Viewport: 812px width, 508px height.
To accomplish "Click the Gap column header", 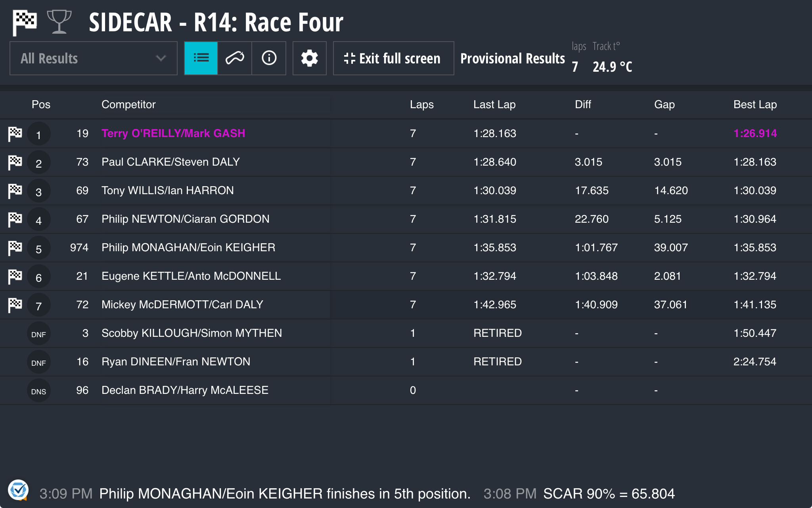I will [x=664, y=105].
